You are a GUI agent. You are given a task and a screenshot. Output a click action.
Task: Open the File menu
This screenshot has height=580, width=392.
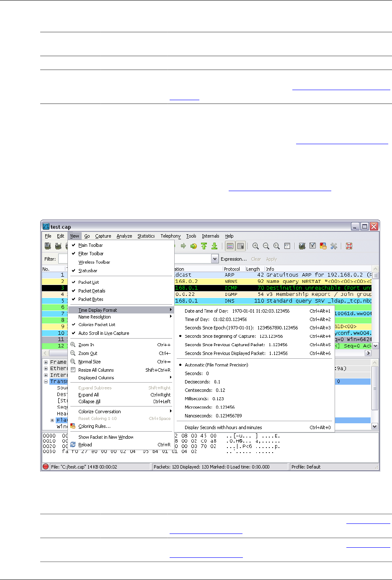pos(48,236)
